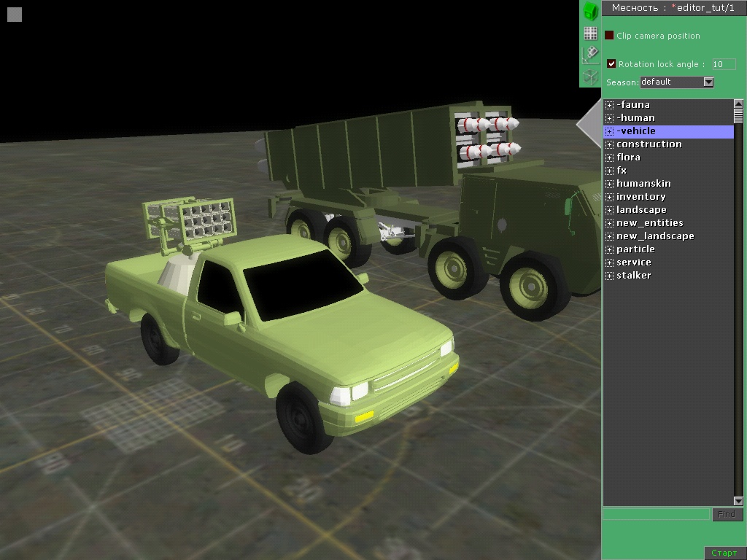Click the Find button
Screen dimensions: 747x560
[x=727, y=514]
